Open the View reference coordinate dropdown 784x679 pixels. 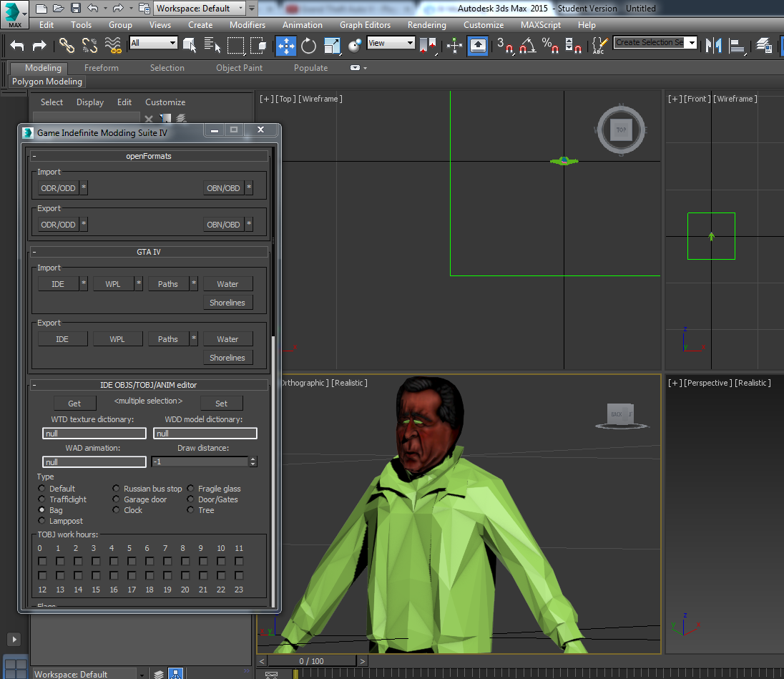[391, 43]
